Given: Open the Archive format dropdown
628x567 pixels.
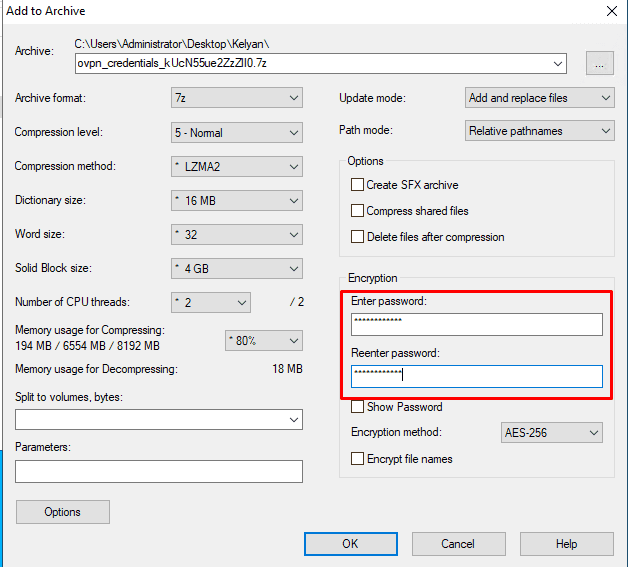Looking at the screenshot, I should click(236, 98).
